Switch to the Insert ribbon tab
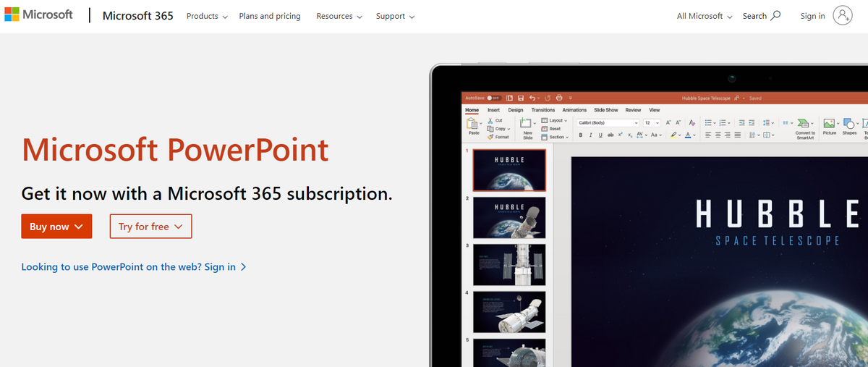Viewport: 868px width, 367px height. [x=493, y=110]
